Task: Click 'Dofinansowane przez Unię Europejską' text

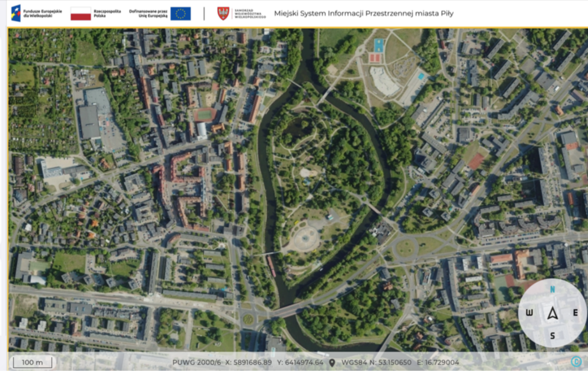Action: coord(148,13)
